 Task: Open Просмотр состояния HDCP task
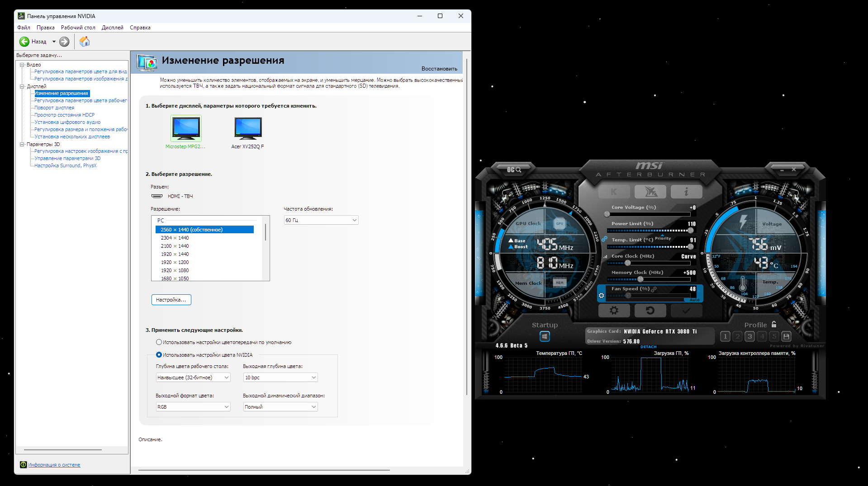coord(65,115)
